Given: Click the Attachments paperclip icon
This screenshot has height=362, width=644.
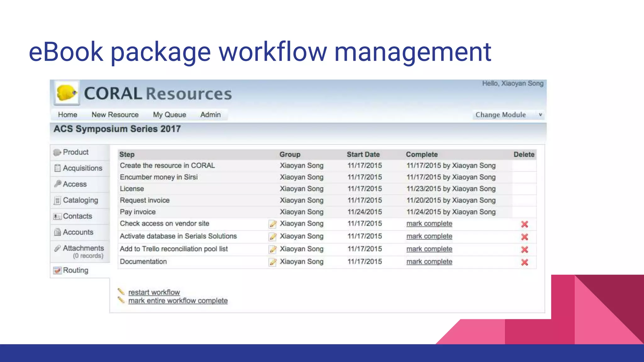Looking at the screenshot, I should [x=58, y=248].
